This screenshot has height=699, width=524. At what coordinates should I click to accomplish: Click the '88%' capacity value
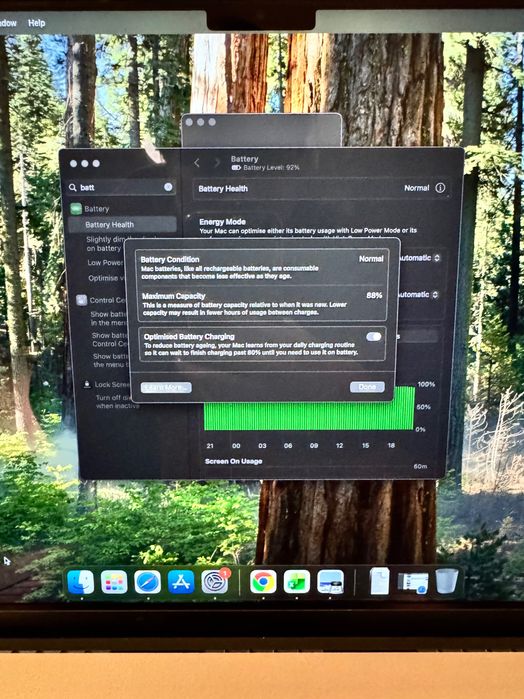click(x=374, y=295)
